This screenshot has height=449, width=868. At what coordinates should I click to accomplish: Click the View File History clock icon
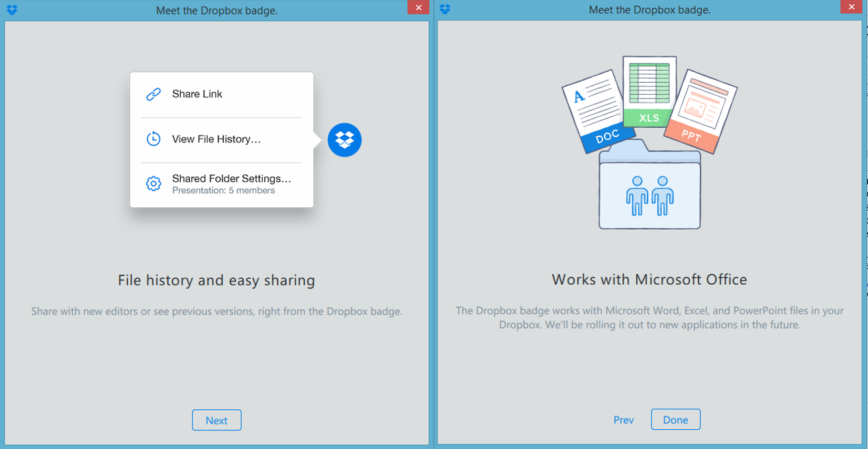154,139
